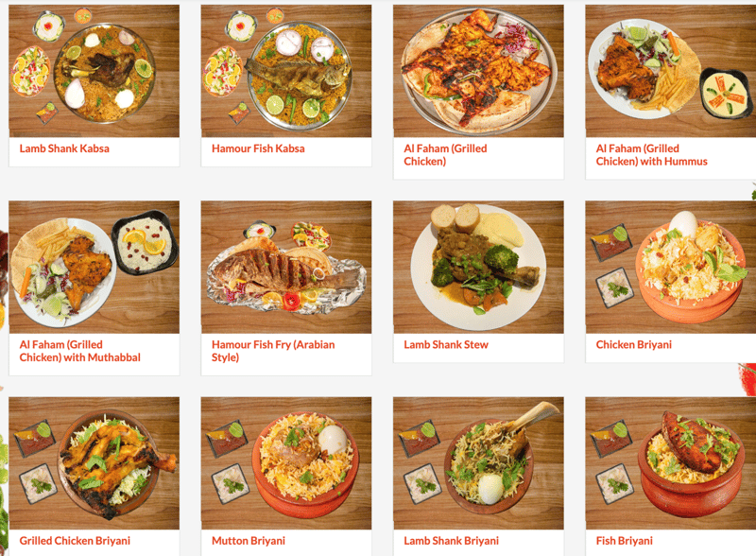The width and height of the screenshot is (756, 556).
Task: Open the Fish Briyani title link
Action: coord(624,541)
